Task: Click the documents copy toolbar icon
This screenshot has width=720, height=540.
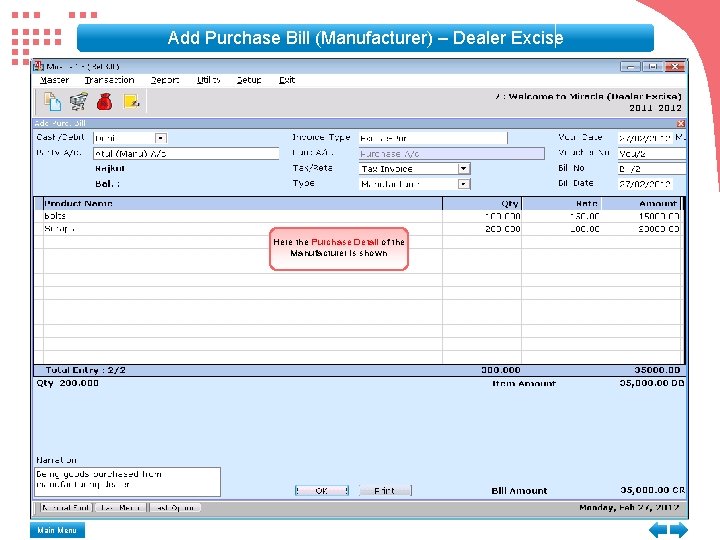Action: pyautogui.click(x=52, y=101)
